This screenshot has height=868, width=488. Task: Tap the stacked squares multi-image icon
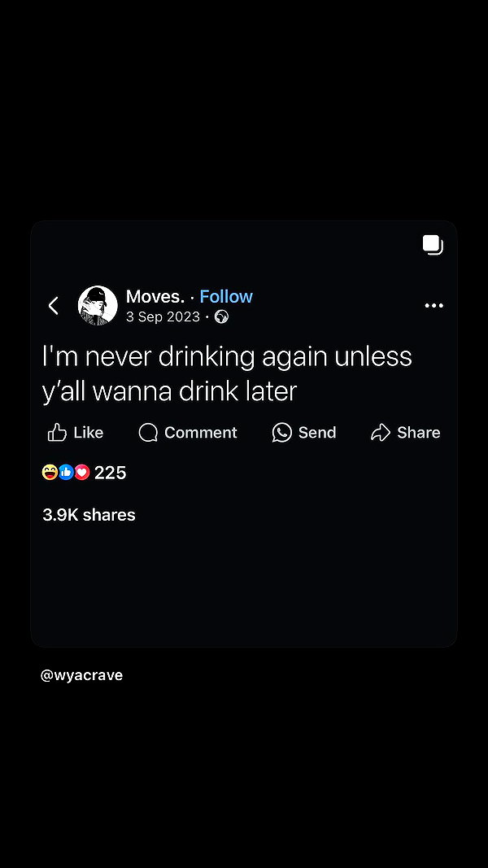click(x=434, y=245)
